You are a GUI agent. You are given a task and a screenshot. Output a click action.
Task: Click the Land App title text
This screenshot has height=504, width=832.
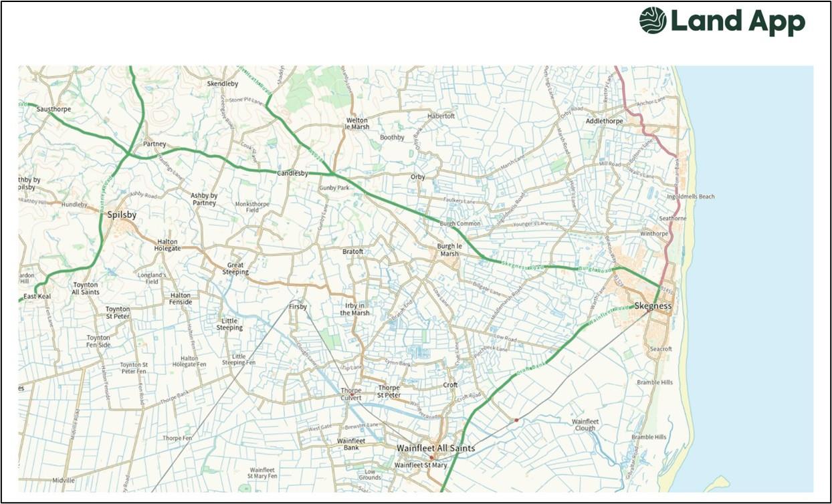[738, 22]
